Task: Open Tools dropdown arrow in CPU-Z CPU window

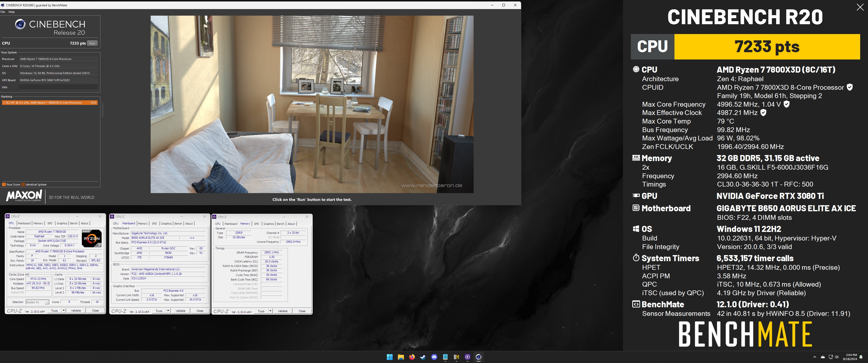Action: click(63, 311)
